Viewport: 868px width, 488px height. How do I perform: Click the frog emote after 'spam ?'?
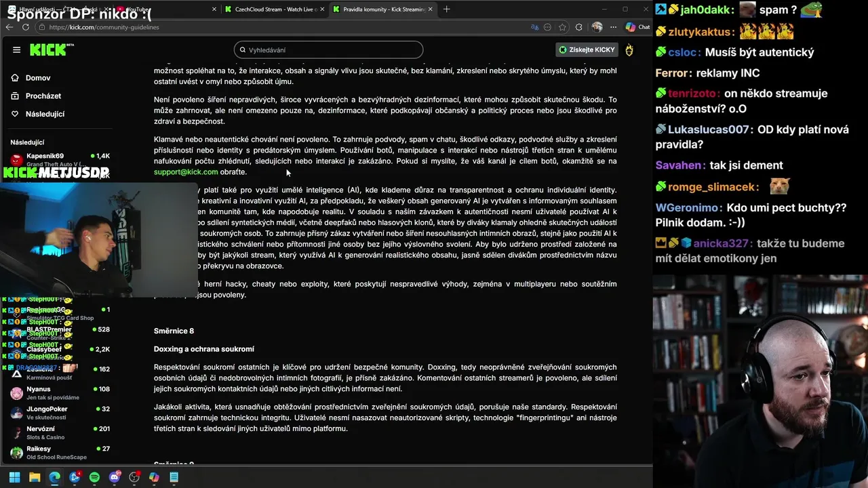point(812,9)
